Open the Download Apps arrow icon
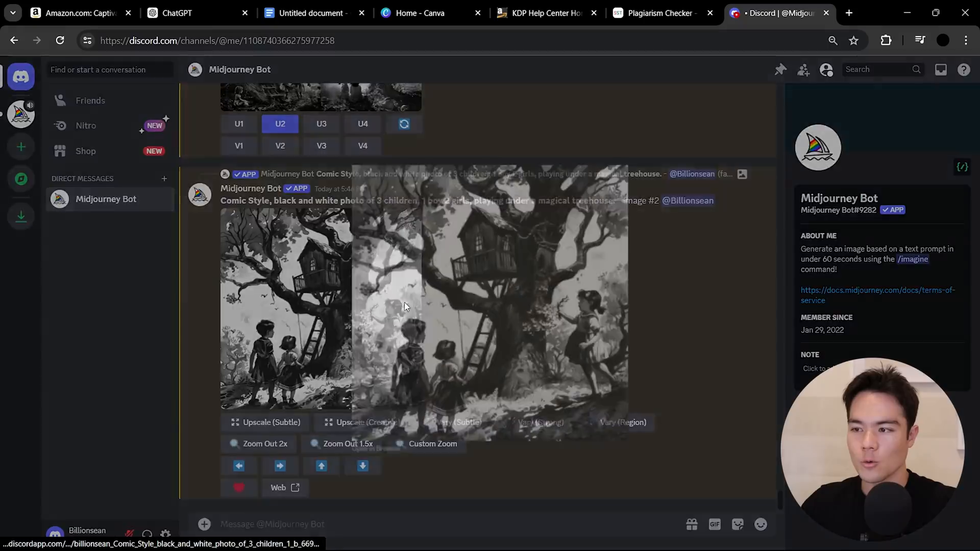 tap(21, 216)
